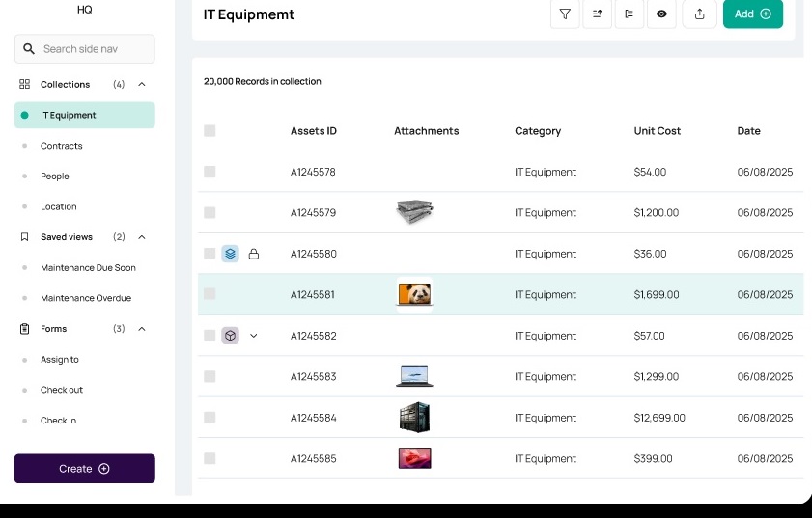Select IT Equipment collection in sidebar

point(84,115)
